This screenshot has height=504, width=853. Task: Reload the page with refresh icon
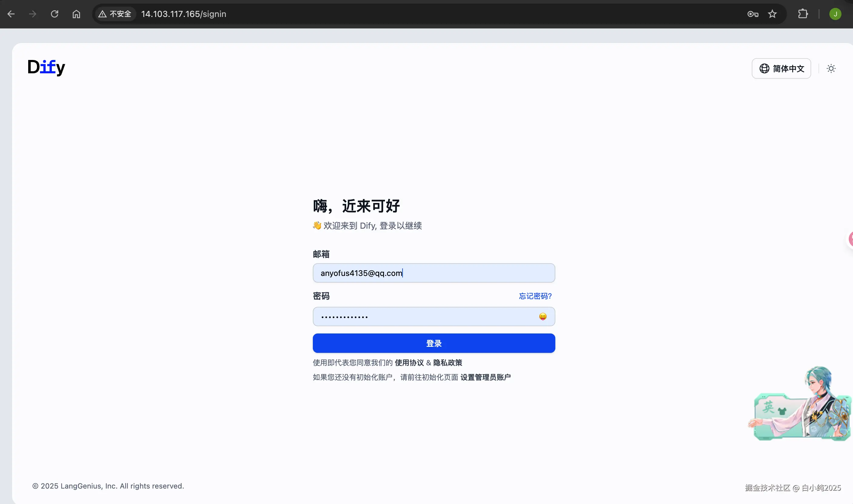(x=54, y=14)
